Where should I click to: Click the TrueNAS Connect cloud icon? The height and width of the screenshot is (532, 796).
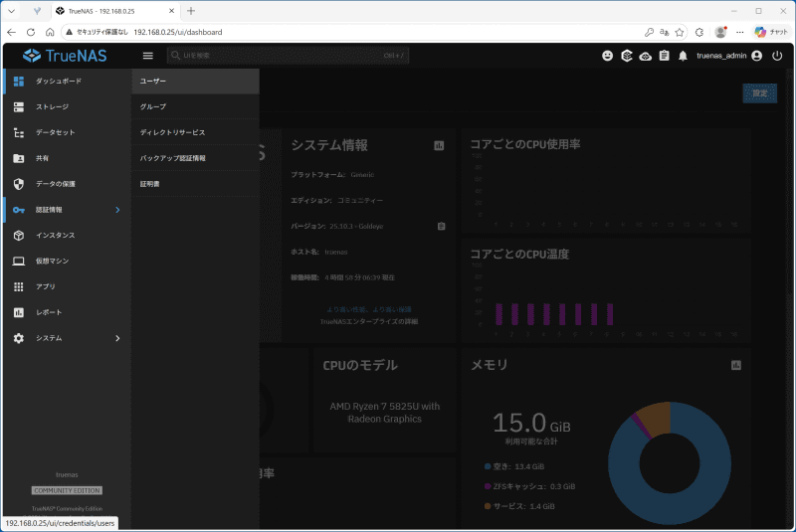645,57
